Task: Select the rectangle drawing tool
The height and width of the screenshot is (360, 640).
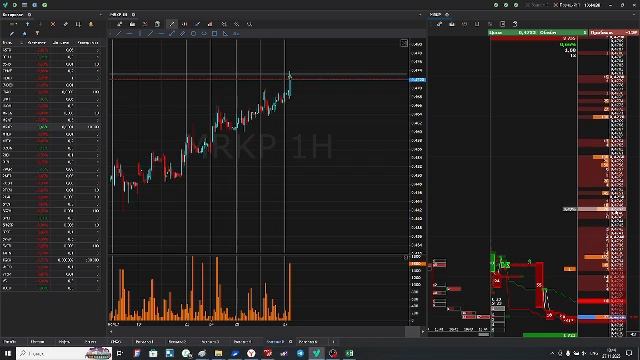Action: click(215, 33)
